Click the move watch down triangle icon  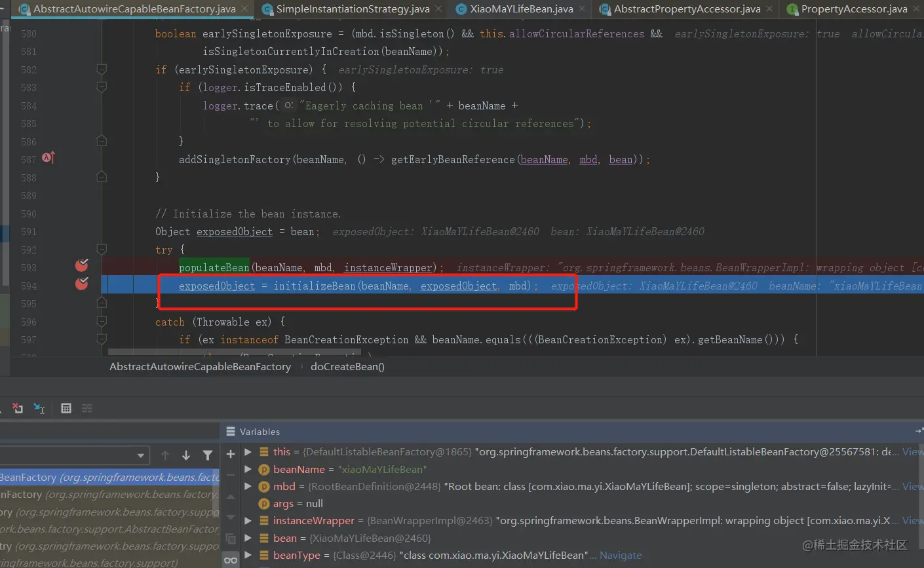tap(231, 518)
